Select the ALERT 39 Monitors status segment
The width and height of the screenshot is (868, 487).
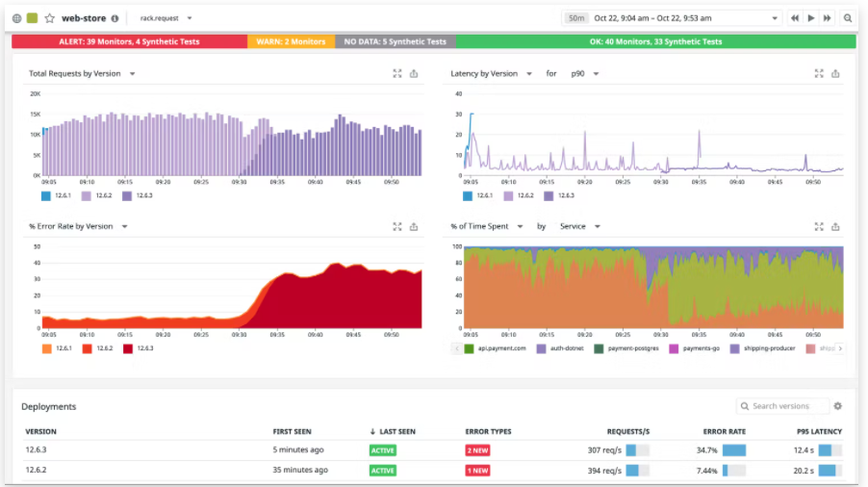129,41
